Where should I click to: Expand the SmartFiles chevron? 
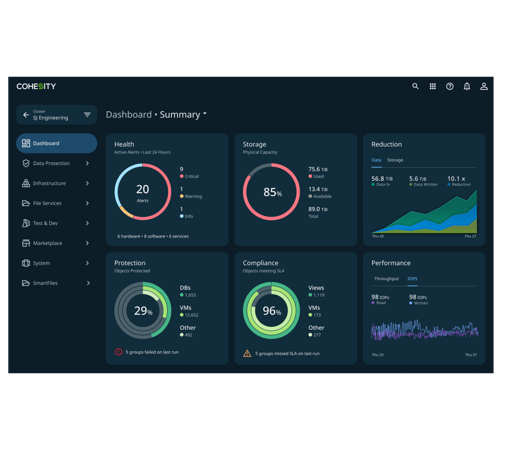click(x=88, y=283)
